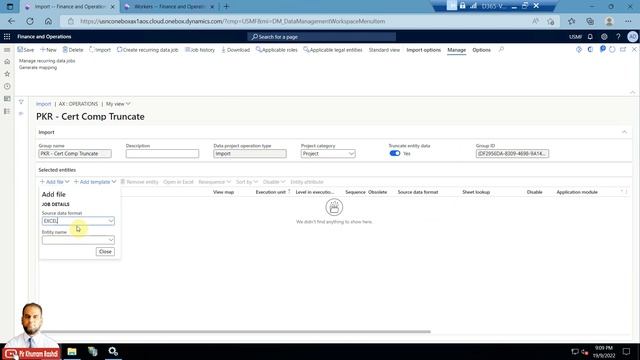Click Remove entity
Image resolution: width=640 pixels, height=360 pixels.
tap(139, 182)
